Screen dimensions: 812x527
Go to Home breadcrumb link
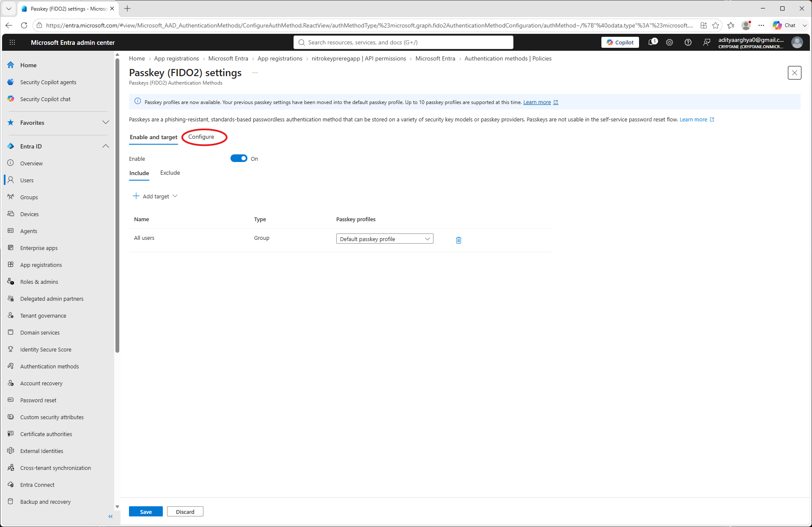[137, 59]
